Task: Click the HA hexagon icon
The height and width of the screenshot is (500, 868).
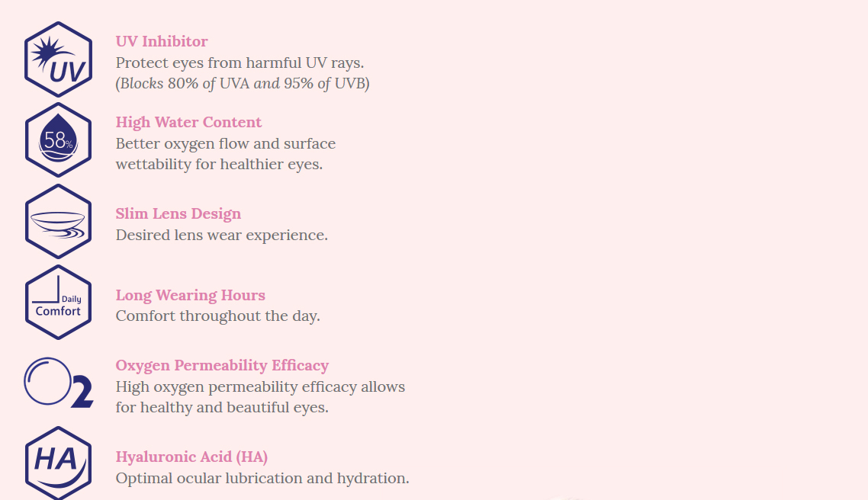Action: [58, 462]
